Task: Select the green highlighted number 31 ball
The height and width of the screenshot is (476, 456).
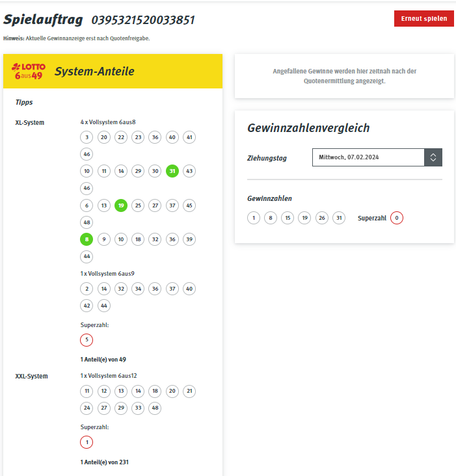Action: (x=172, y=171)
